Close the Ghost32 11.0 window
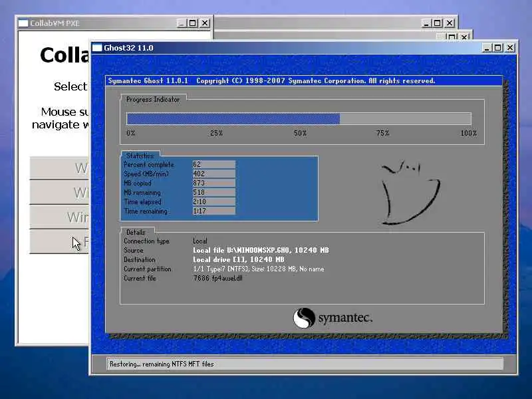This screenshot has width=532, height=399. (x=509, y=48)
